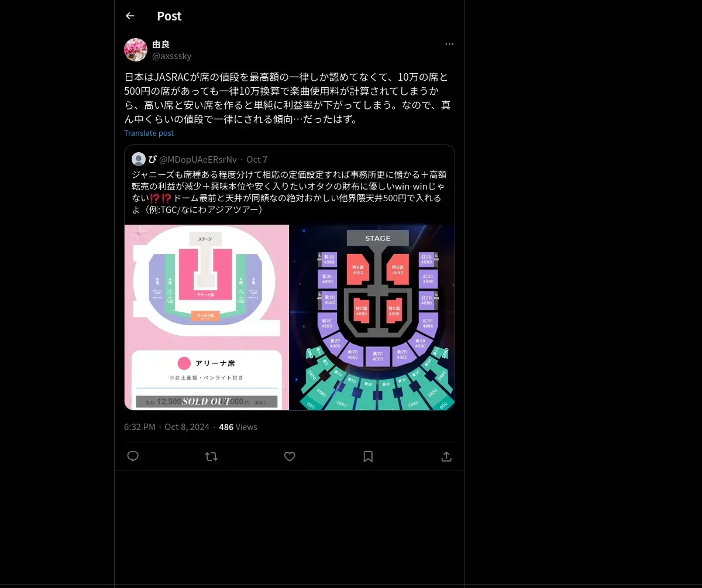
Task: Bookmark this post
Action: tap(368, 456)
